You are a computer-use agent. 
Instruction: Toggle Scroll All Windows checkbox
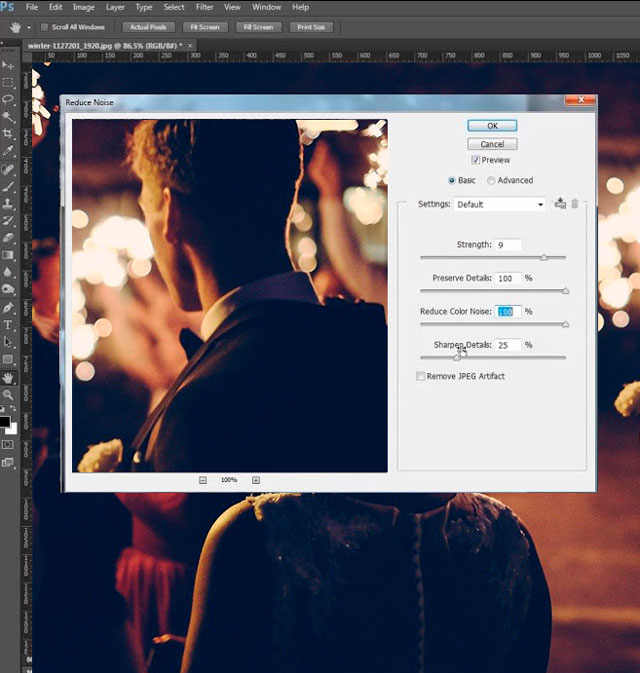tap(45, 27)
